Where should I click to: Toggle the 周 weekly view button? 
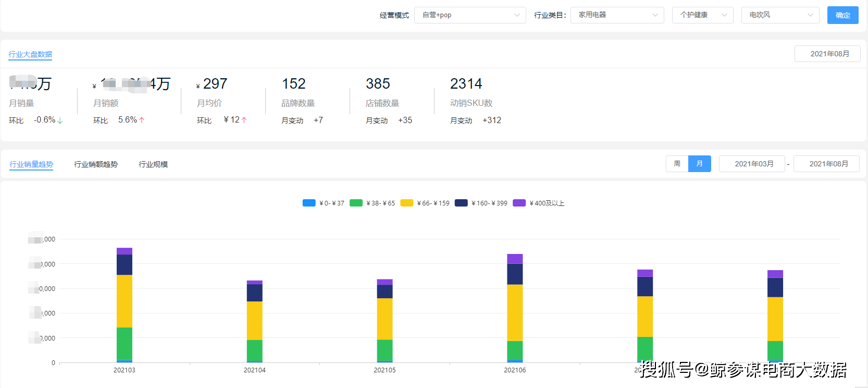tap(677, 164)
